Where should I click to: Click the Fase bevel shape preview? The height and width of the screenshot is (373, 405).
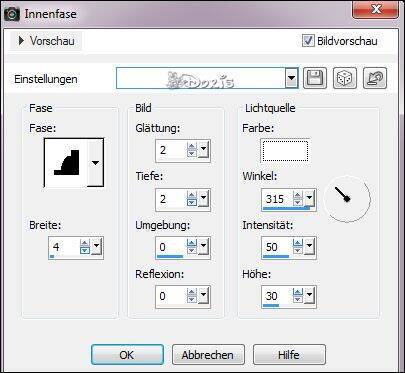(x=66, y=163)
